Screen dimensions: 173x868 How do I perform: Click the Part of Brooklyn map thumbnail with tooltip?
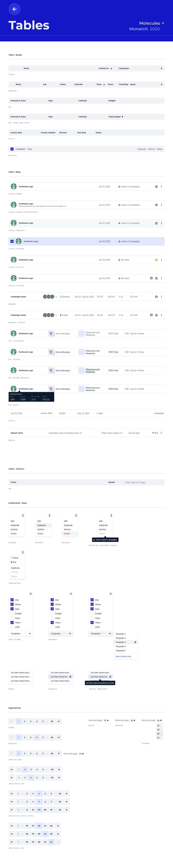pos(51,389)
